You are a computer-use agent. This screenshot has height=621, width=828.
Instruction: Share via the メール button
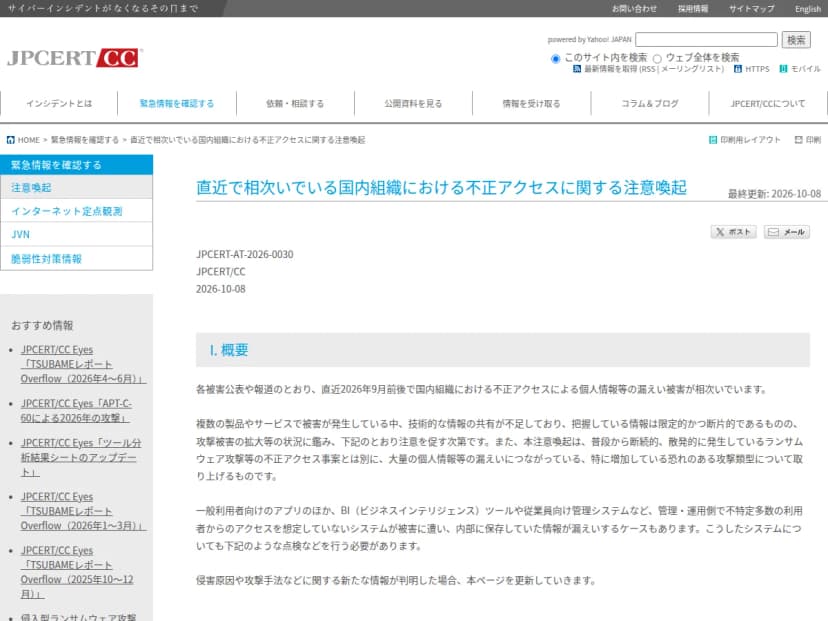(x=787, y=232)
